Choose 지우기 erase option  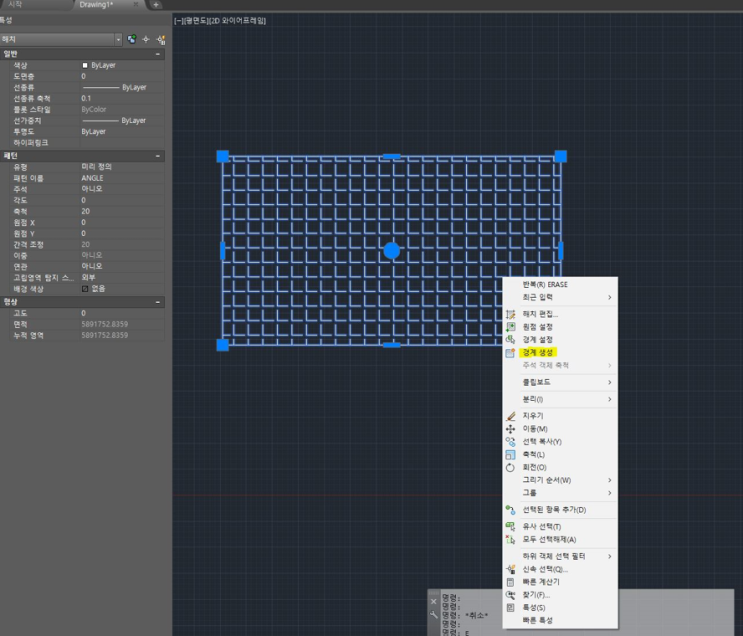(533, 415)
